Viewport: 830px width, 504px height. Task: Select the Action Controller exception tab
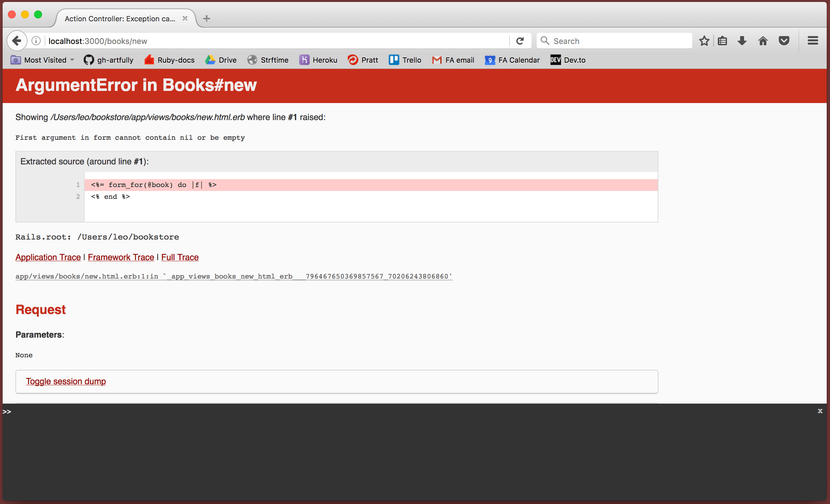(x=120, y=18)
